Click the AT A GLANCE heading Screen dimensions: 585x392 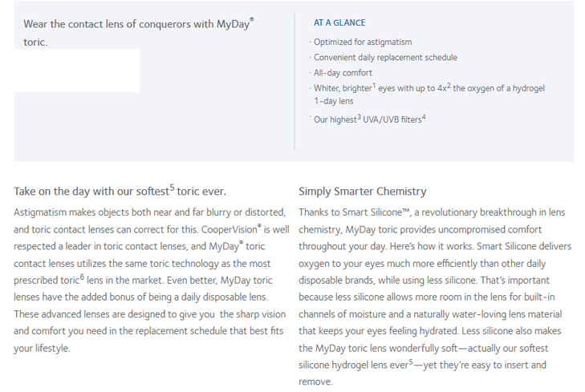point(339,22)
